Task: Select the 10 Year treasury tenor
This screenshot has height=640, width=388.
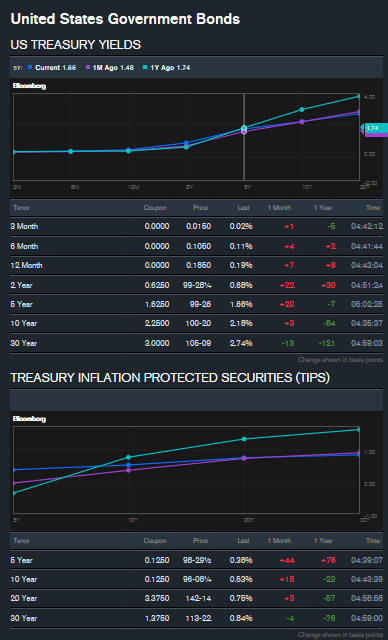Action: click(x=24, y=323)
